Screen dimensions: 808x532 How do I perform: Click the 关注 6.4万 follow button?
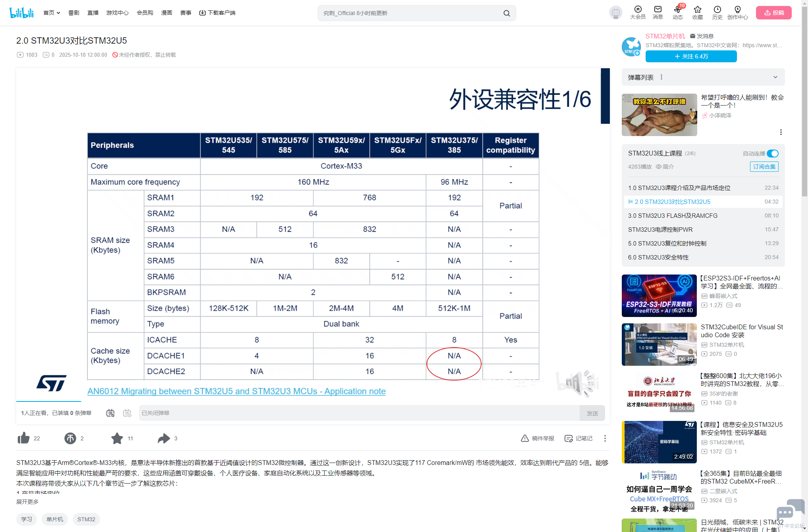tap(691, 56)
